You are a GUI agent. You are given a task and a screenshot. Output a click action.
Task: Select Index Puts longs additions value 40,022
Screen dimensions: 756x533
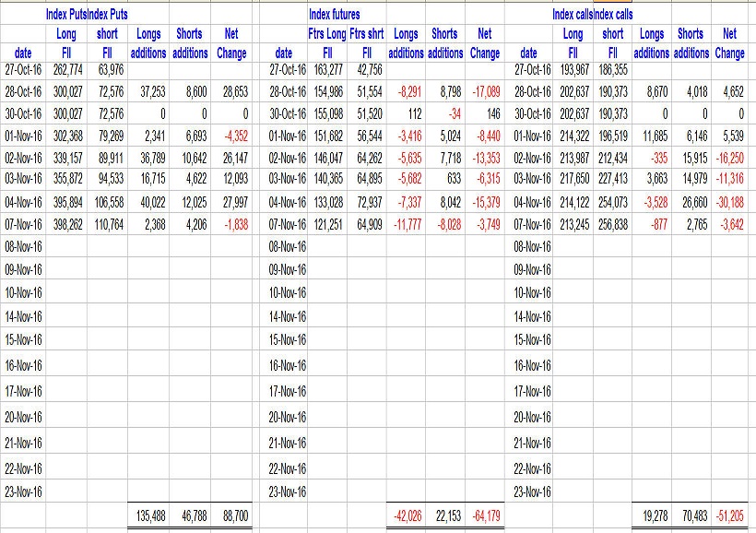click(148, 201)
